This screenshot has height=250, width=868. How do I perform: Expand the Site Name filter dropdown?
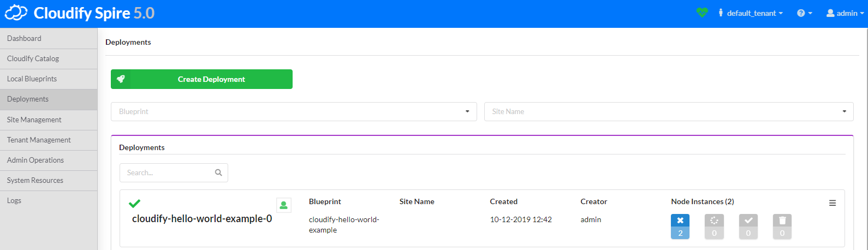(844, 112)
